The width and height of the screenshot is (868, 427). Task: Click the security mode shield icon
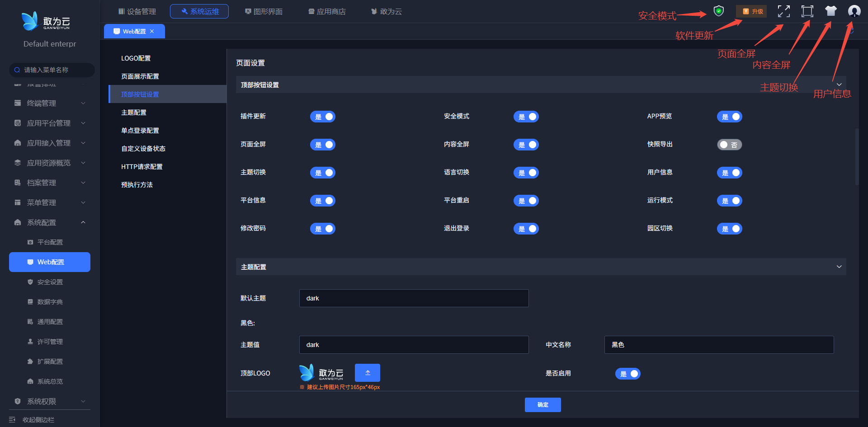(718, 11)
